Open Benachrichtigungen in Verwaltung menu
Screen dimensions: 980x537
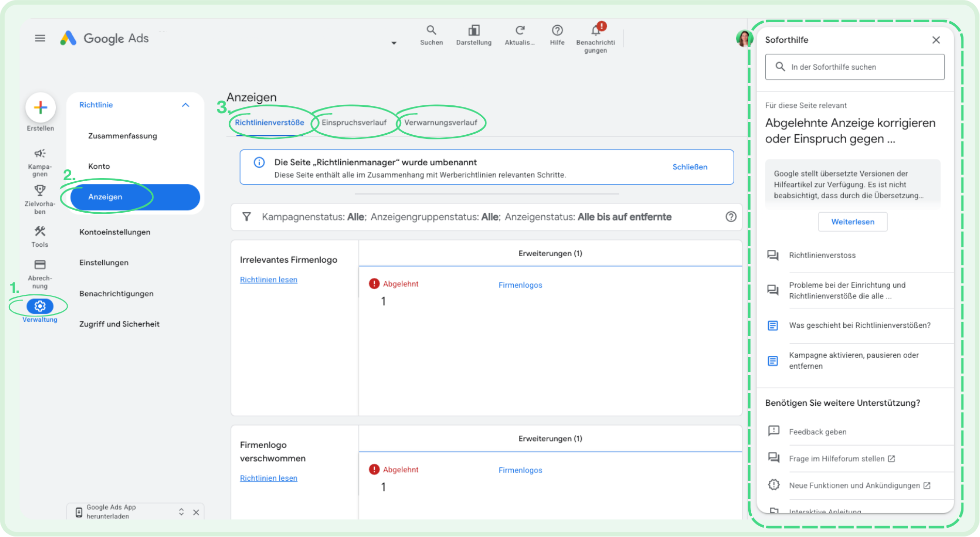click(x=116, y=293)
